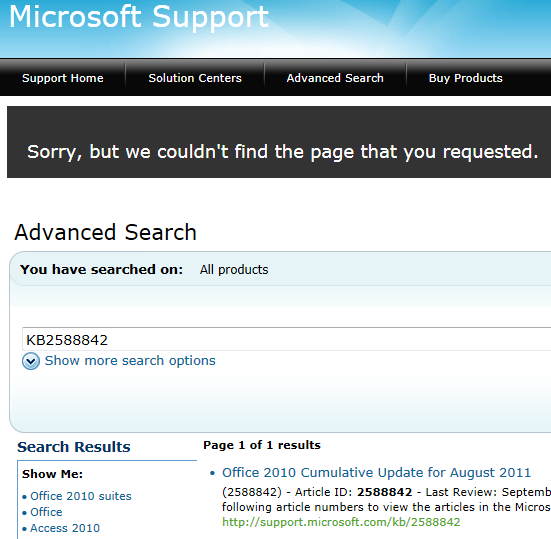Click the search field containing KB2588842

pos(286,339)
